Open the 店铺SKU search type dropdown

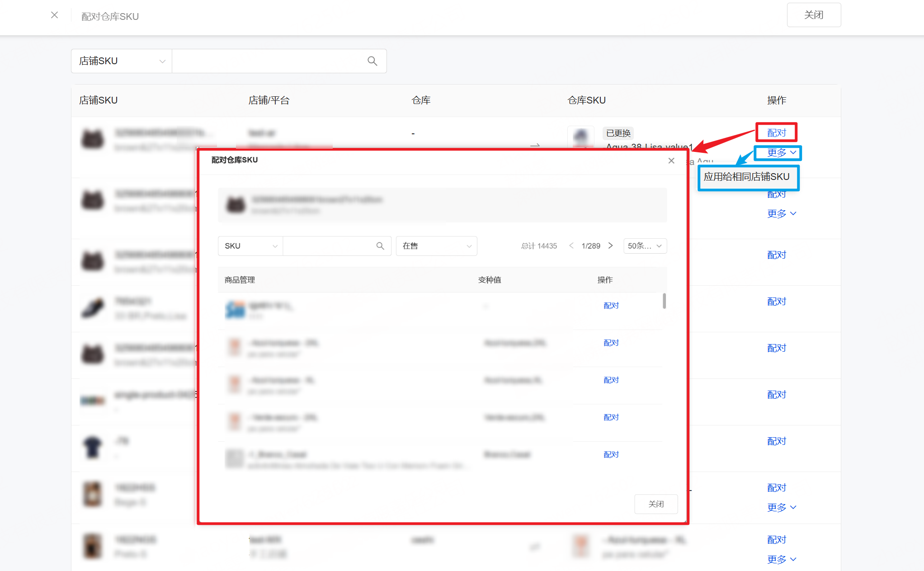(122, 61)
